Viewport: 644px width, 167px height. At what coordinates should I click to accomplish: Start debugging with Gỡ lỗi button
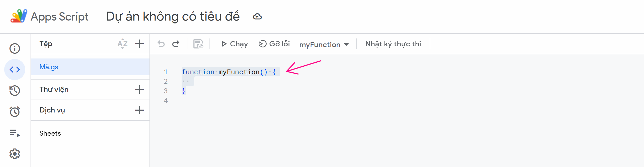(274, 44)
